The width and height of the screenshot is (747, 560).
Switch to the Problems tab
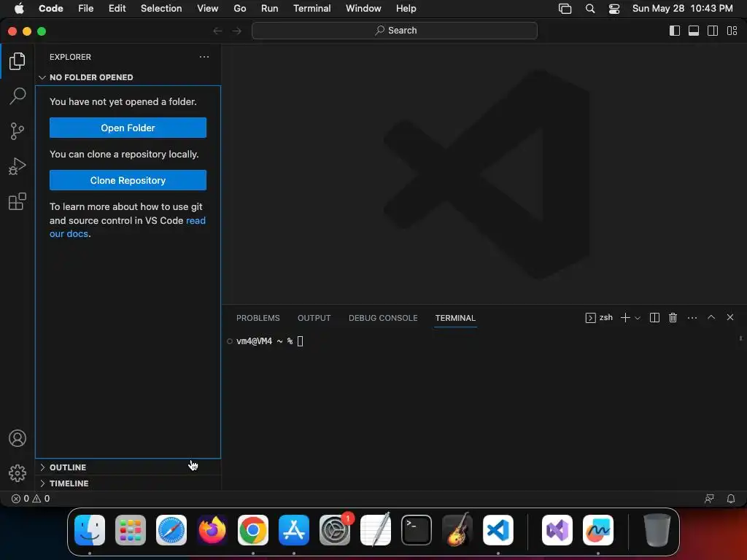pos(258,318)
